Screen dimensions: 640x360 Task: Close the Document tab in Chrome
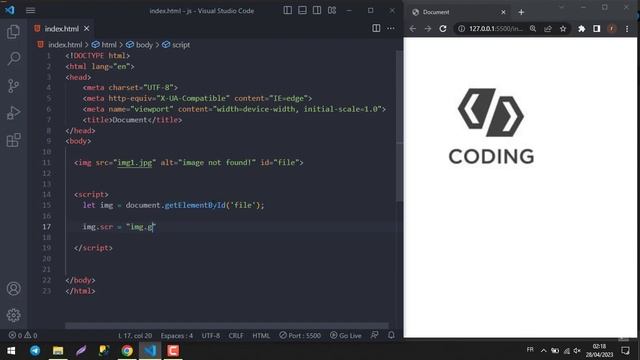click(503, 12)
